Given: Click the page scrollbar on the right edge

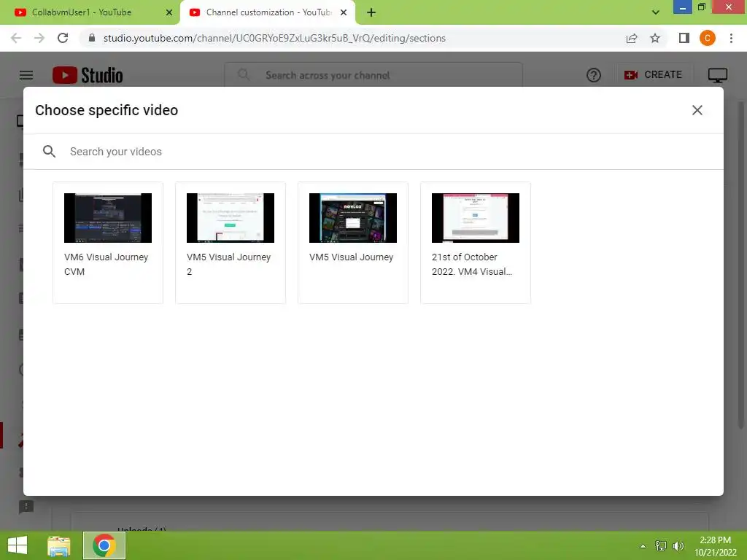Looking at the screenshot, I should pyautogui.click(x=741, y=264).
